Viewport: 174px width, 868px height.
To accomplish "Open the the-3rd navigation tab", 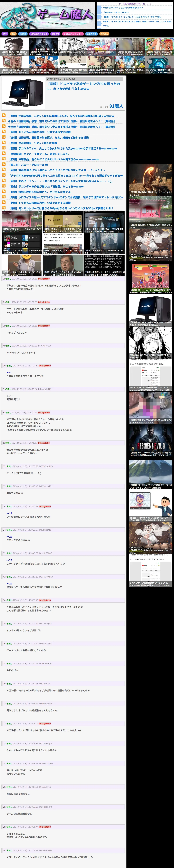I will tap(55, 34).
